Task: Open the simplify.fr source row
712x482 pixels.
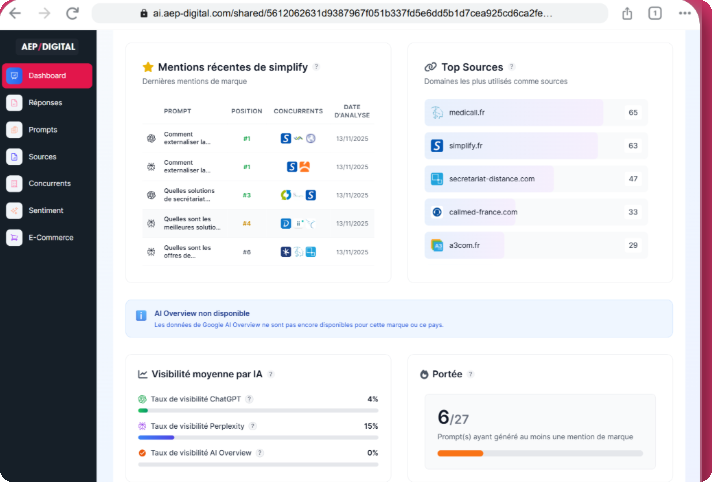Action: click(536, 145)
